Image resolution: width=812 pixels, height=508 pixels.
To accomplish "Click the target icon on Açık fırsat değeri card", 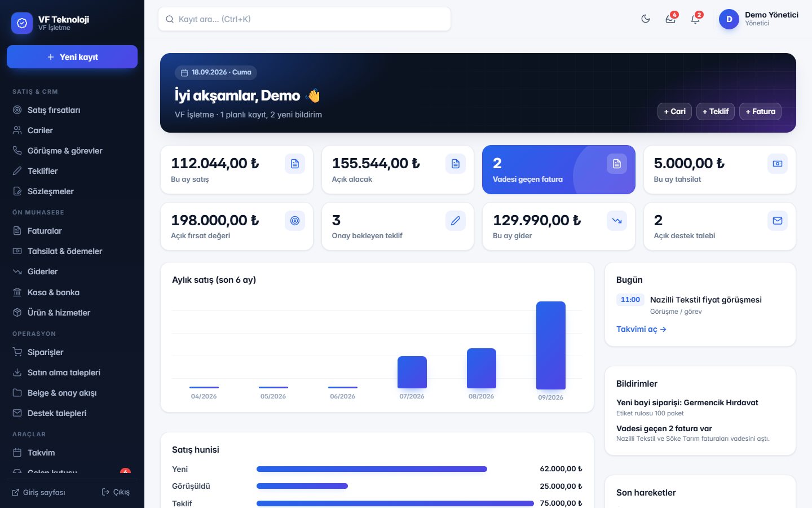I will [x=295, y=221].
